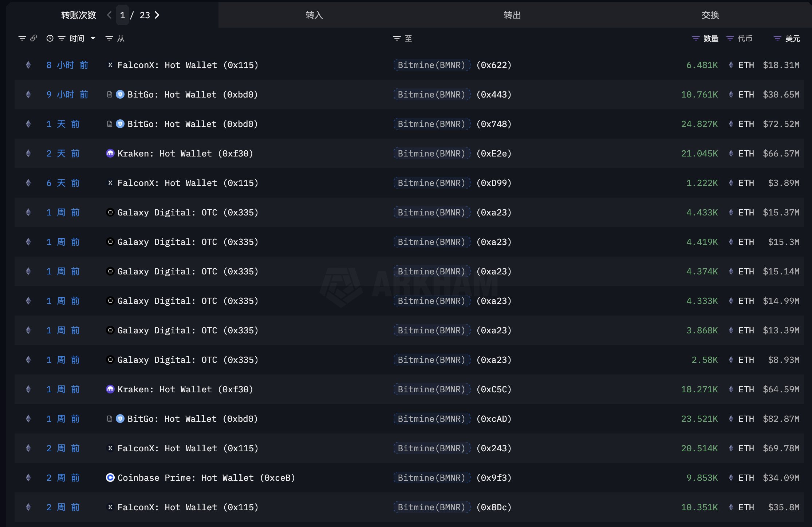
Task: Switch to the 交换 swap tab
Action: click(x=710, y=15)
